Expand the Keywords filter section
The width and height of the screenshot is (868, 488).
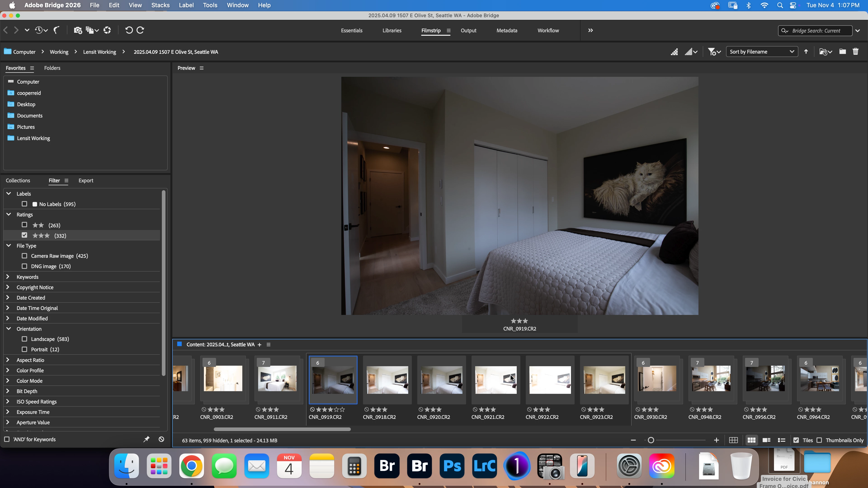pyautogui.click(x=8, y=277)
